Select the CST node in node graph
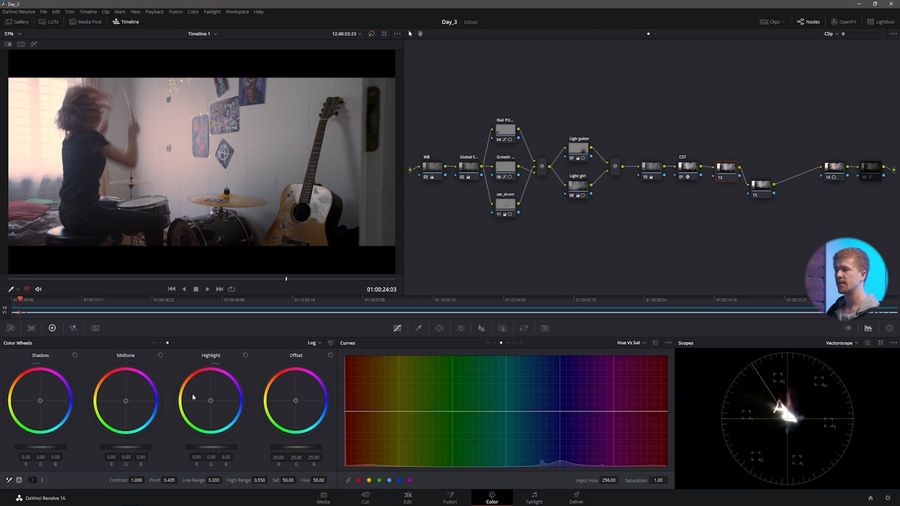The width and height of the screenshot is (900, 506). click(686, 168)
